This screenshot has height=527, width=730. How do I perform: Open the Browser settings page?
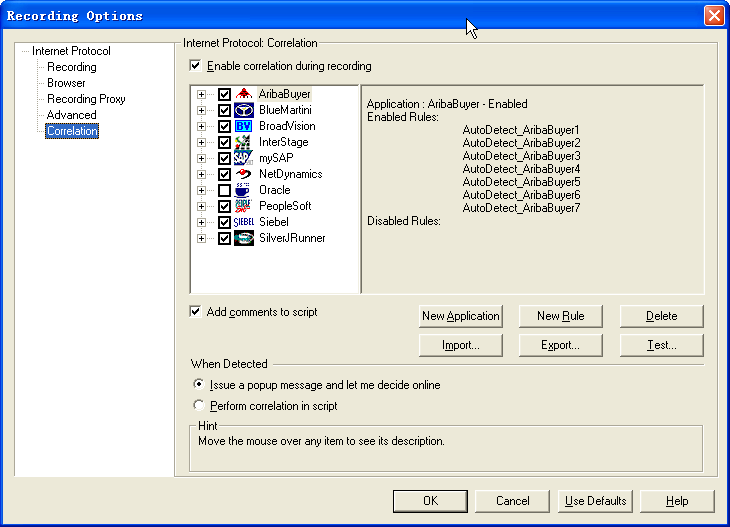66,83
